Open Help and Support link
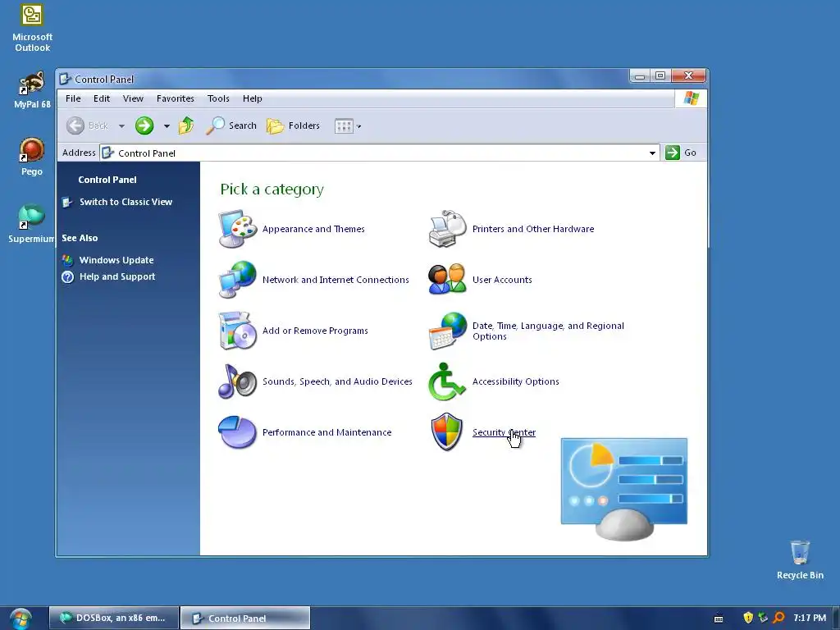Viewport: 840px width, 630px height. pyautogui.click(x=117, y=276)
